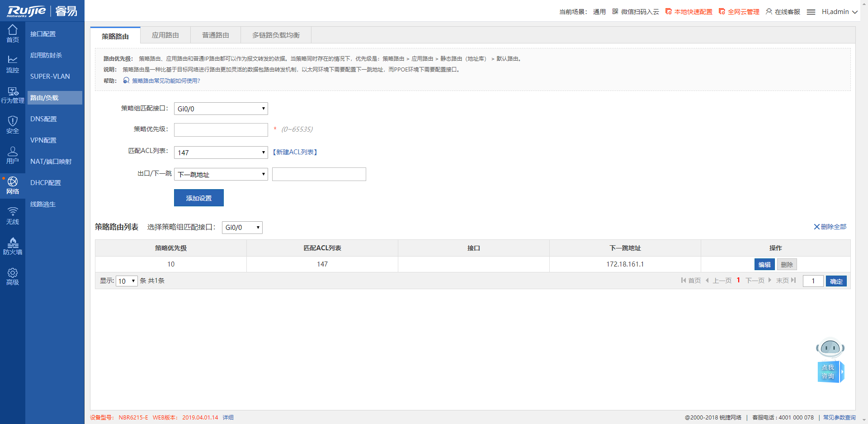This screenshot has height=424, width=868.
Task: Switch to the 应用路由 tab
Action: tap(165, 35)
